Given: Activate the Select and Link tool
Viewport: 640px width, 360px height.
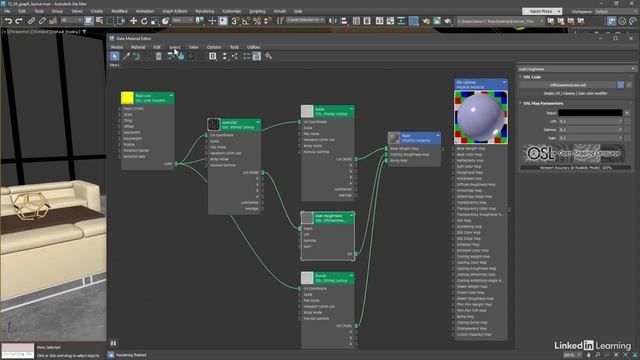Looking at the screenshot, I should (x=31, y=20).
